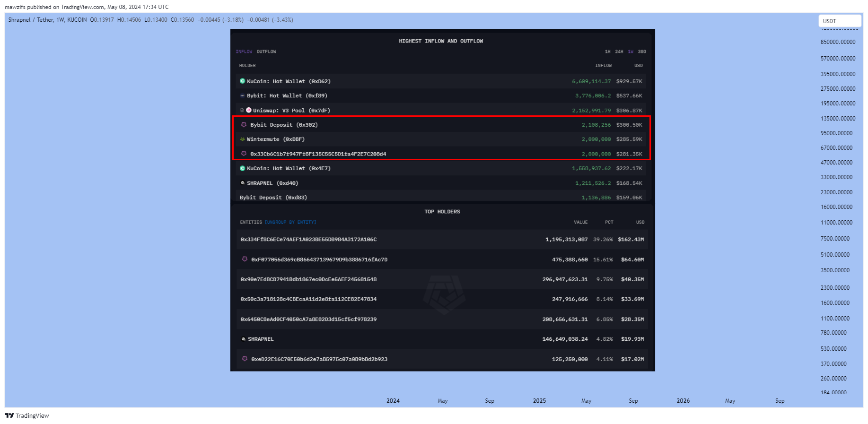Switch to the OUTFLOW tab

tap(266, 52)
